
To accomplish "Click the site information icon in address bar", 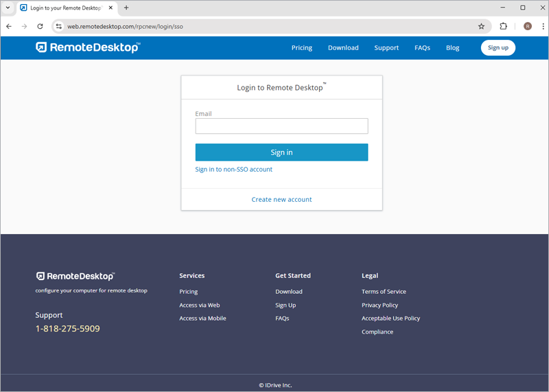I will coord(59,27).
